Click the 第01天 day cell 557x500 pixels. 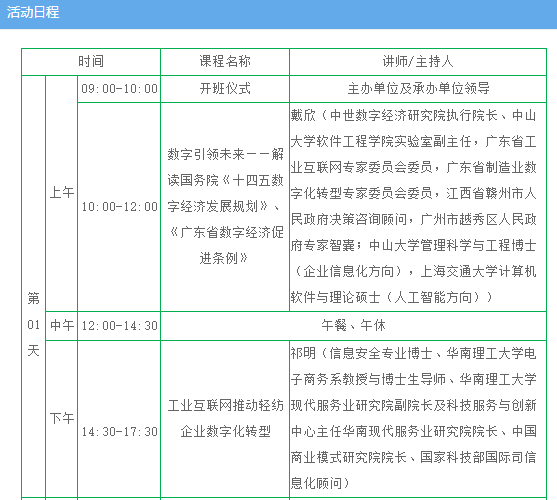click(33, 287)
